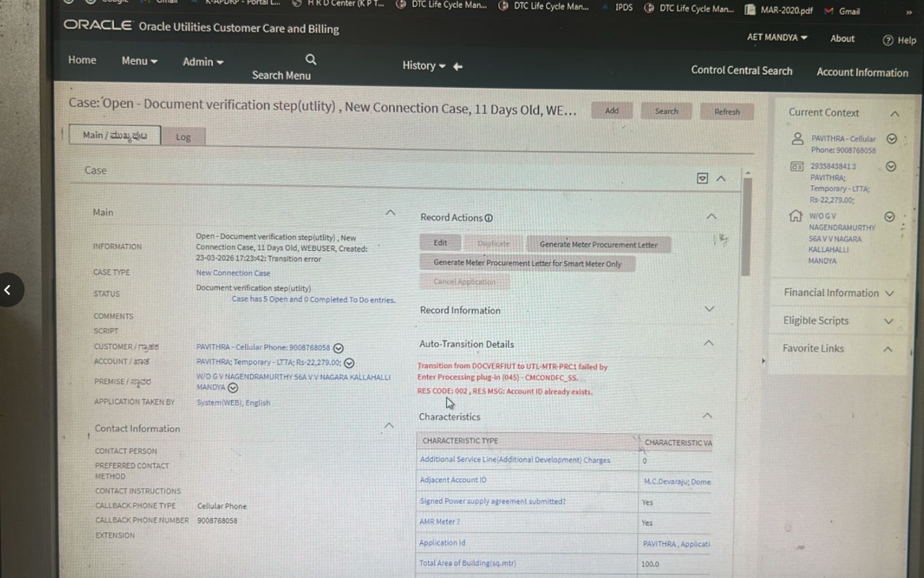Open account context menu in Current Context
The height and width of the screenshot is (578, 924).
coord(891,166)
